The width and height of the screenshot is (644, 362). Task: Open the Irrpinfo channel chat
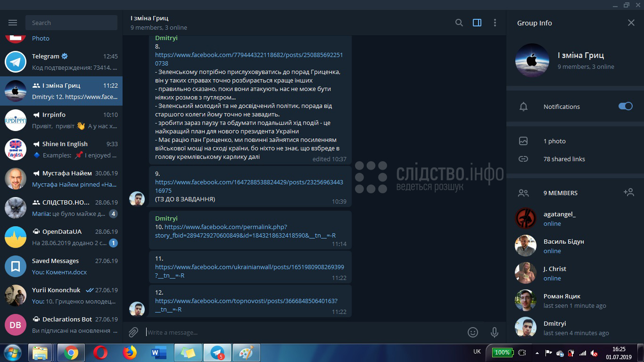61,120
